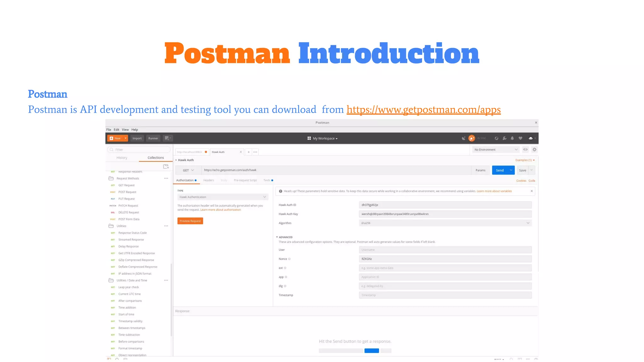This screenshot has width=644, height=362.
Task: Open Utilities folder ellipsis menu
Action: pyautogui.click(x=166, y=226)
